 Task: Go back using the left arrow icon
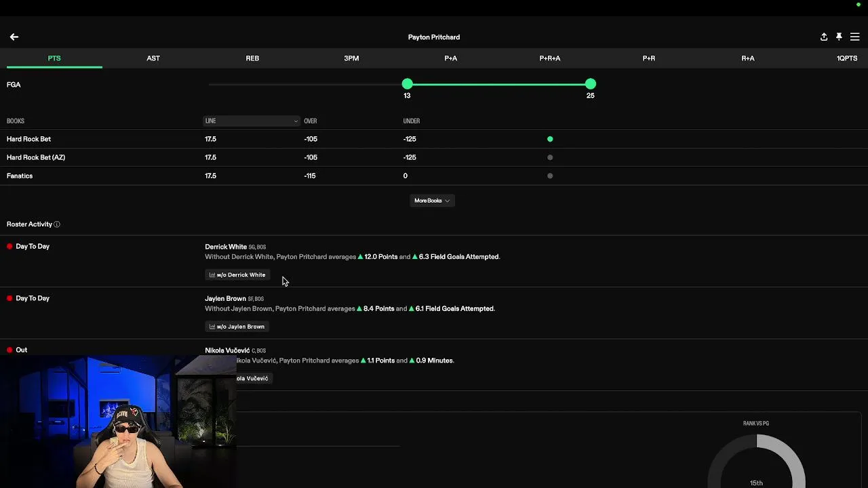click(14, 37)
